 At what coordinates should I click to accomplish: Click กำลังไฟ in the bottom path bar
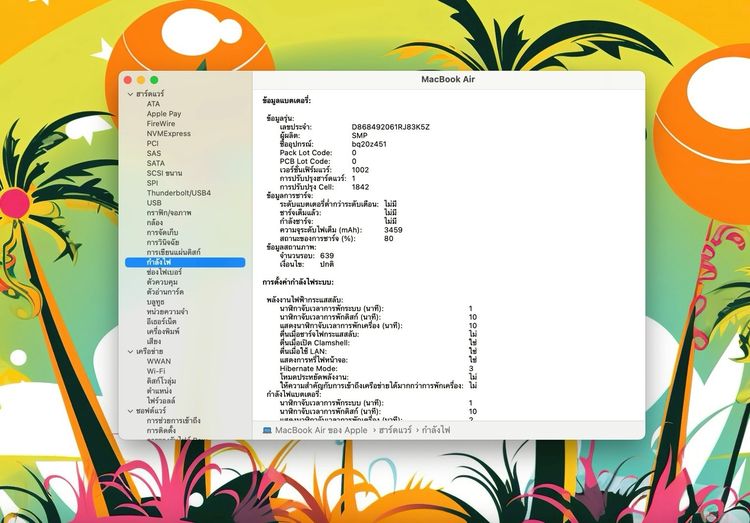436,430
